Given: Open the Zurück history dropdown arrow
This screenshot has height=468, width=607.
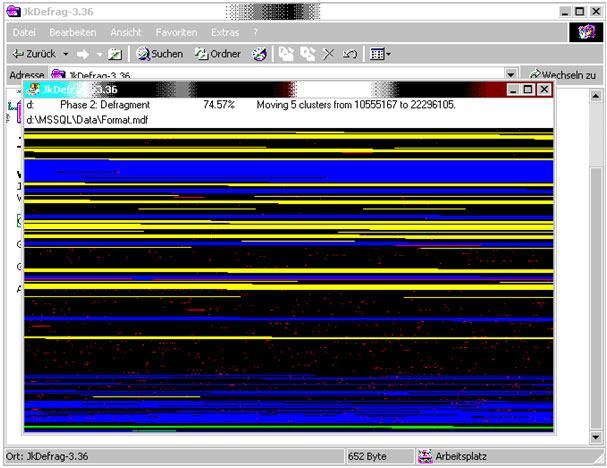Looking at the screenshot, I should click(66, 54).
